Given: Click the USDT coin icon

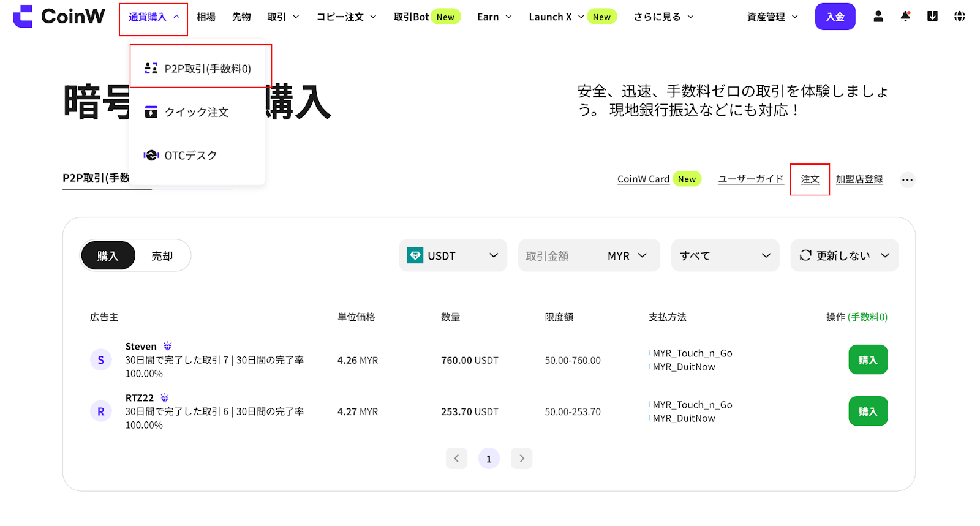Looking at the screenshot, I should (415, 255).
